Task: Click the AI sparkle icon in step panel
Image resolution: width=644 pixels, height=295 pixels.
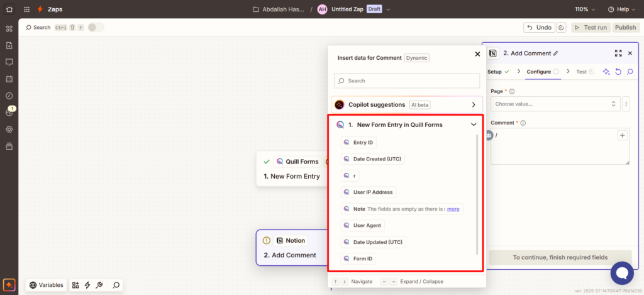Action: pos(606,72)
